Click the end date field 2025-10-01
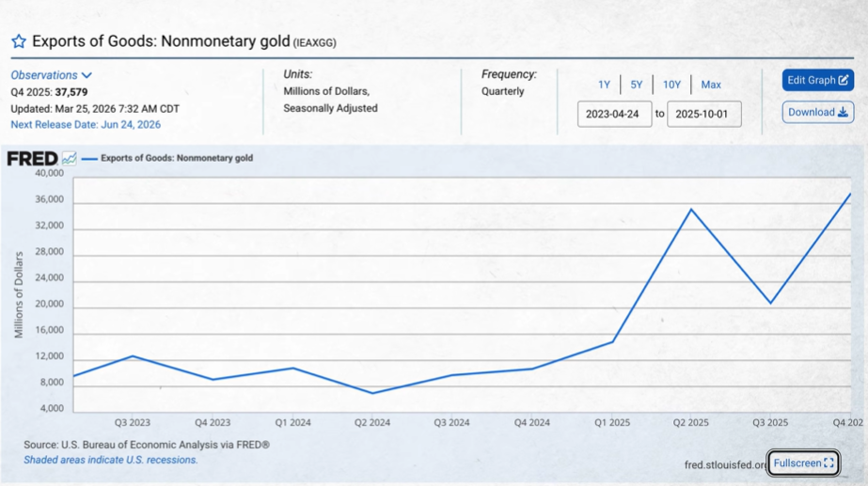The width and height of the screenshot is (868, 486). 704,115
